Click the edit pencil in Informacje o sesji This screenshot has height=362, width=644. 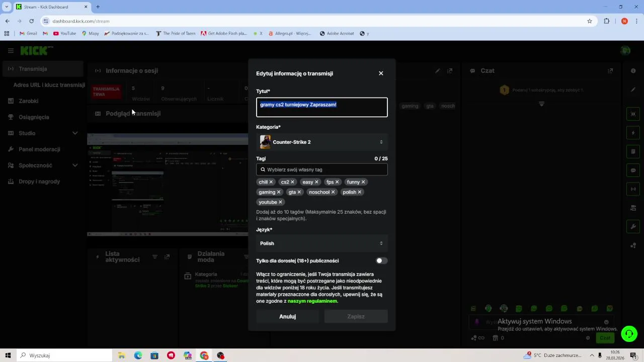(x=438, y=71)
